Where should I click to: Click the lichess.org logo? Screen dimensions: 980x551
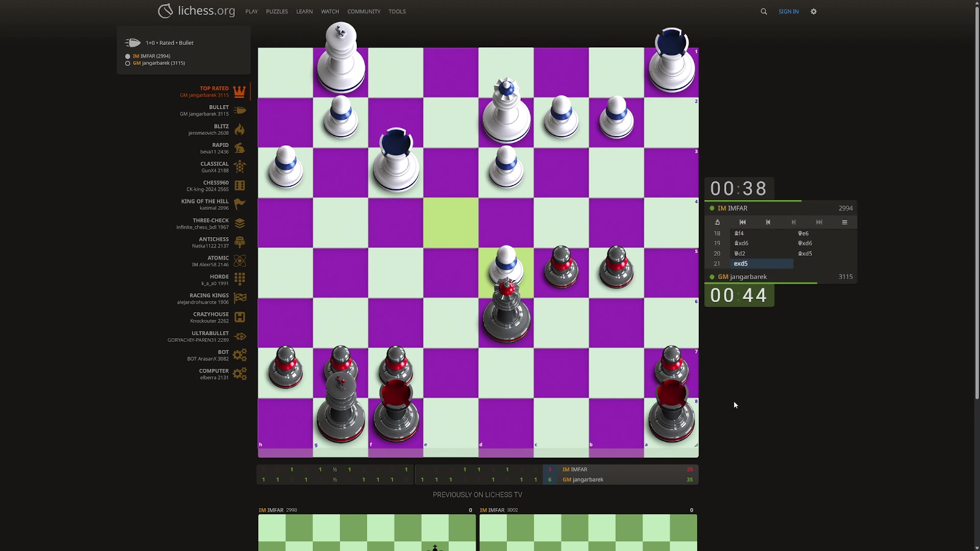click(x=197, y=11)
